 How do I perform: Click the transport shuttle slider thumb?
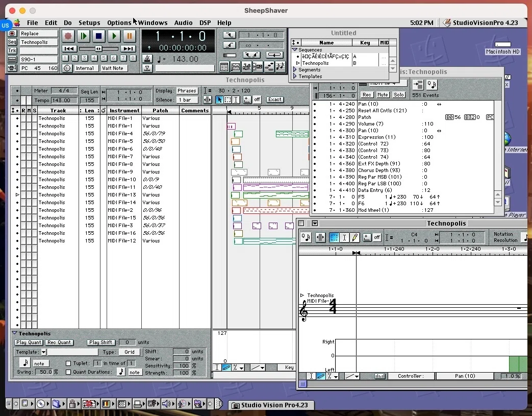tap(98, 48)
